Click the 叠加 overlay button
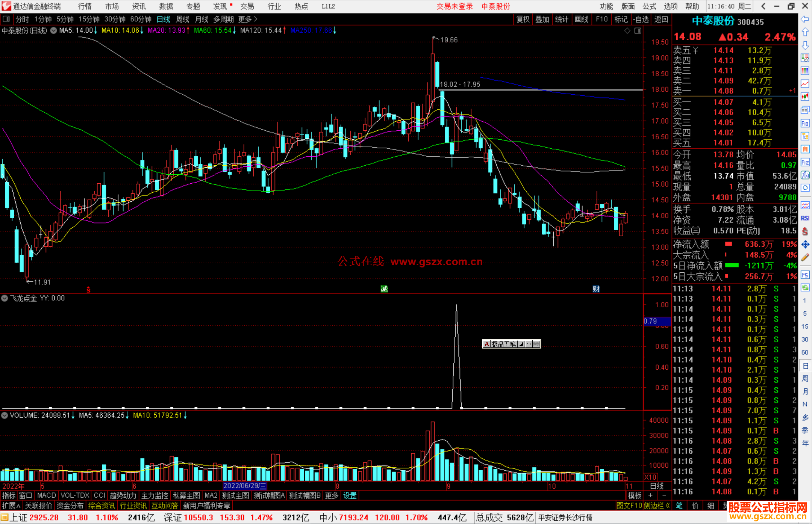This screenshot has height=524, width=812. 542,19
